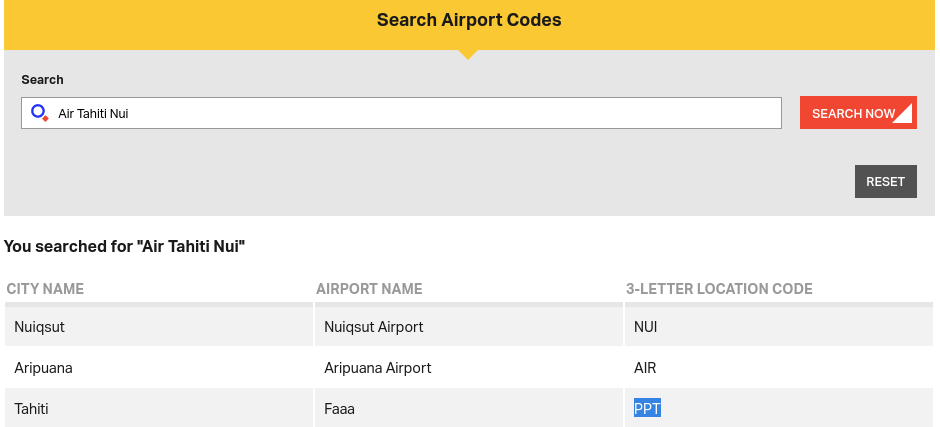Select the Aripuana Airport cell
Viewport: 940px width, 427px height.
pyautogui.click(x=378, y=368)
